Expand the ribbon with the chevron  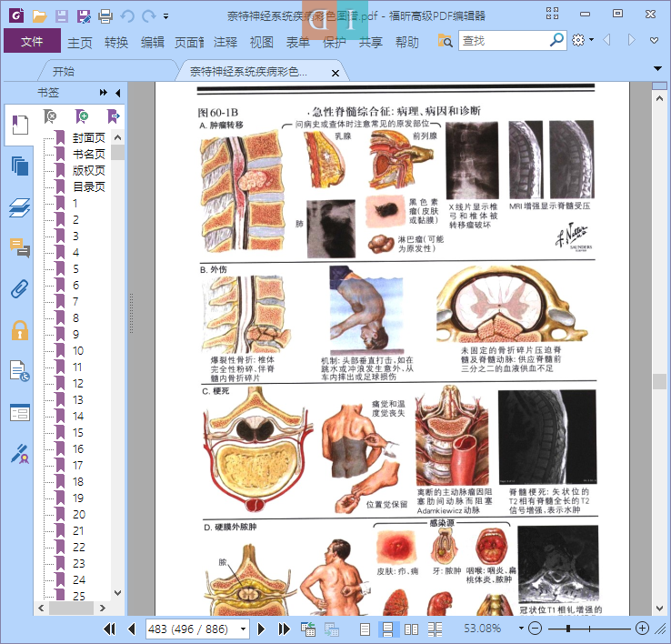point(654,41)
